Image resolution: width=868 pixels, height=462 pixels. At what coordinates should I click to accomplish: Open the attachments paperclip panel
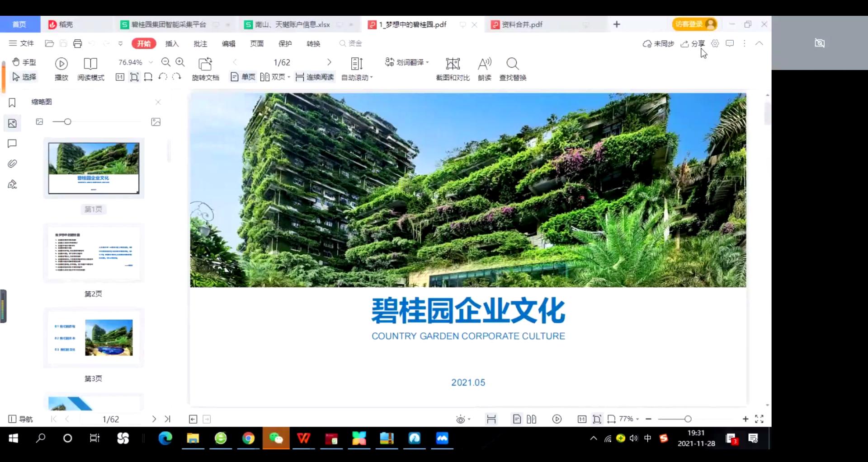[12, 164]
